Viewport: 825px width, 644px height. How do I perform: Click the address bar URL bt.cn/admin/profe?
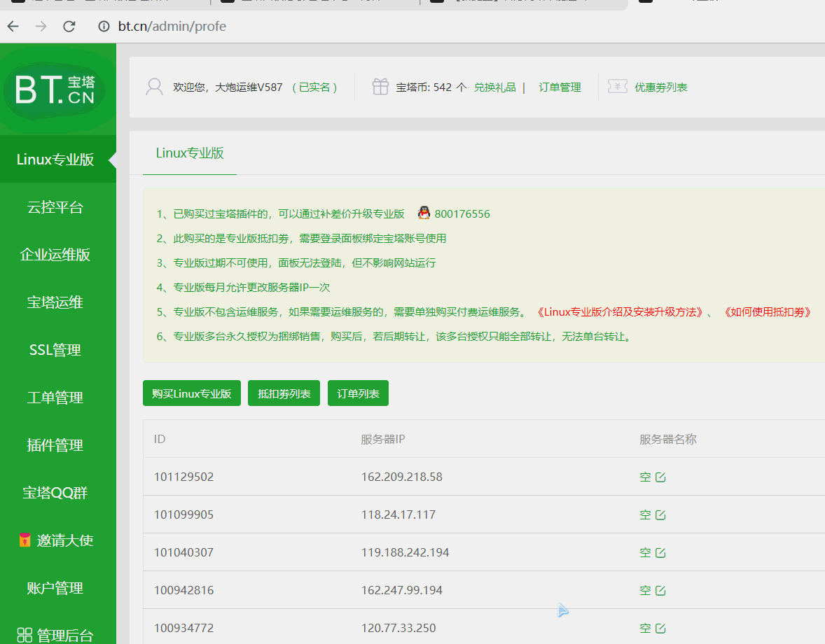point(172,27)
